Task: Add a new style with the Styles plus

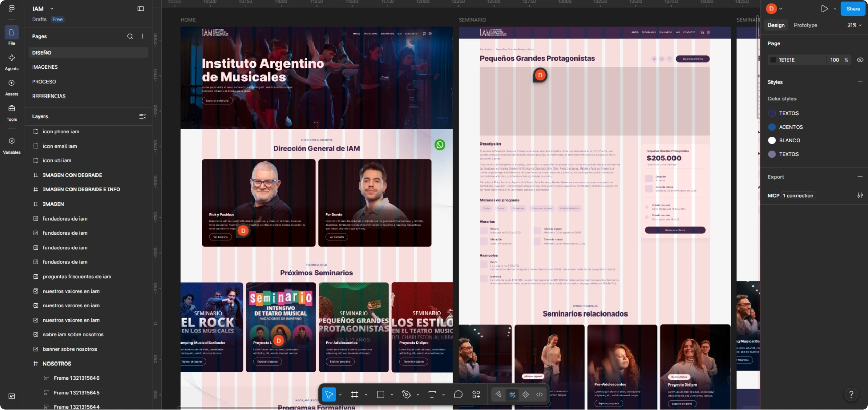Action: tap(860, 82)
